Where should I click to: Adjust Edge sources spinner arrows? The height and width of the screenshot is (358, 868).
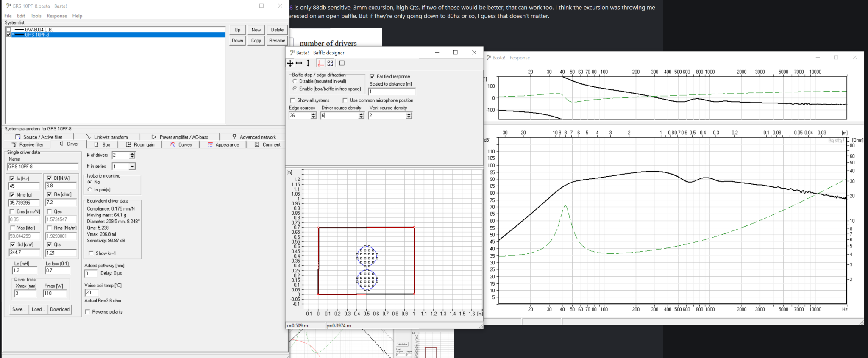point(314,116)
